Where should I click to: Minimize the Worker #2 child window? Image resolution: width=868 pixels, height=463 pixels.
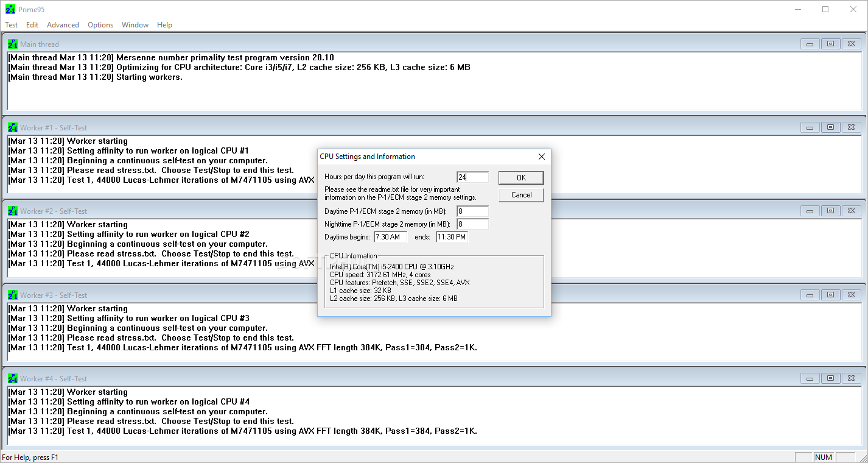(810, 211)
